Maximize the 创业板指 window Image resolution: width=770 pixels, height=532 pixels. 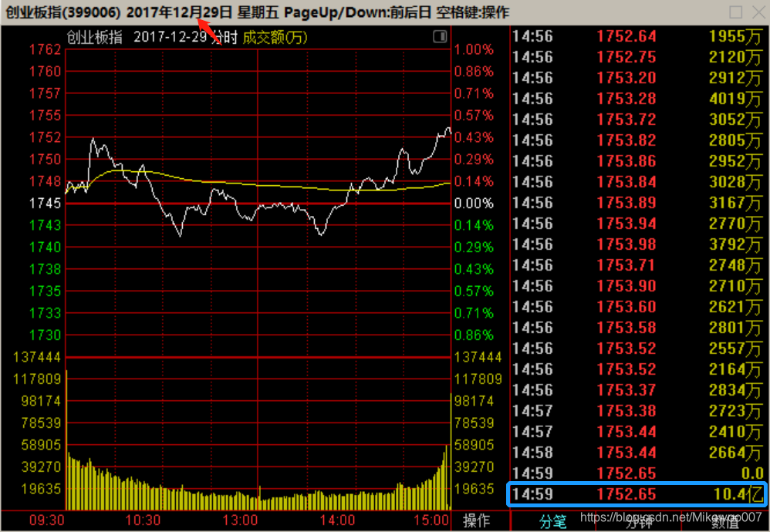735,12
